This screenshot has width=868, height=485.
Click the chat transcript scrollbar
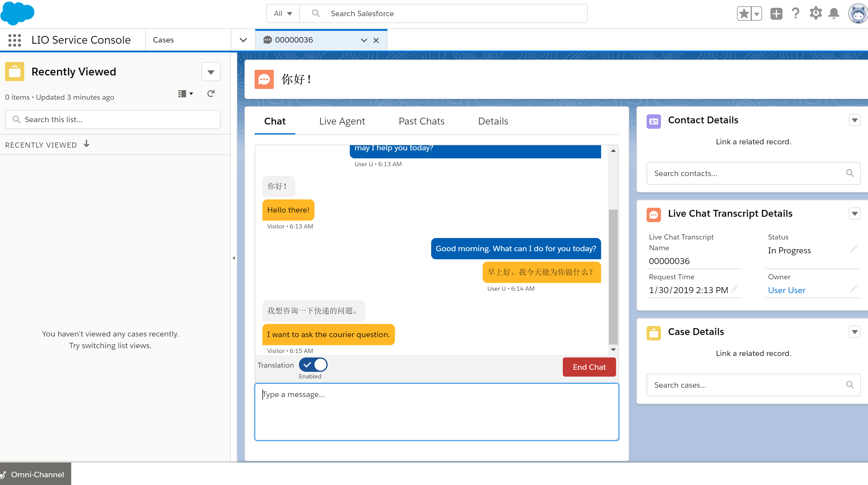click(x=613, y=276)
